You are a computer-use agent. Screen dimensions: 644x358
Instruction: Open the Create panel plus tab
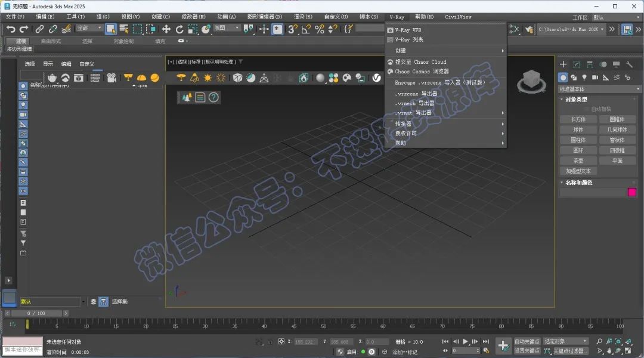[x=563, y=64]
